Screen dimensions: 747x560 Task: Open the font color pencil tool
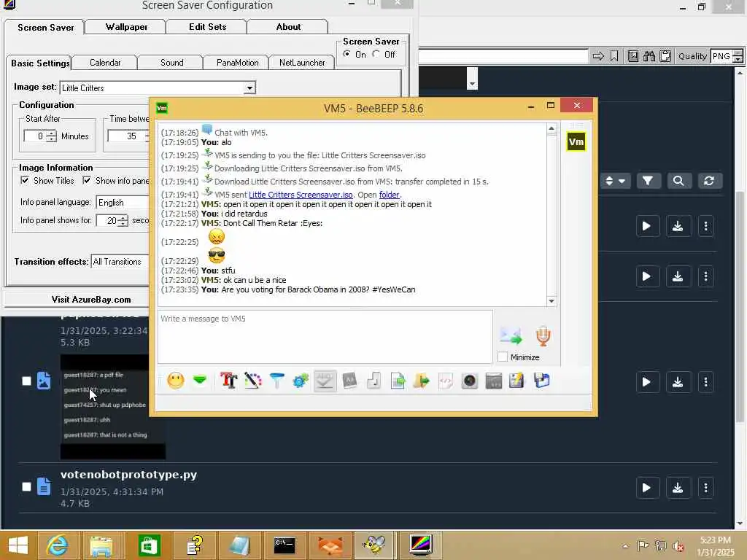click(x=253, y=381)
